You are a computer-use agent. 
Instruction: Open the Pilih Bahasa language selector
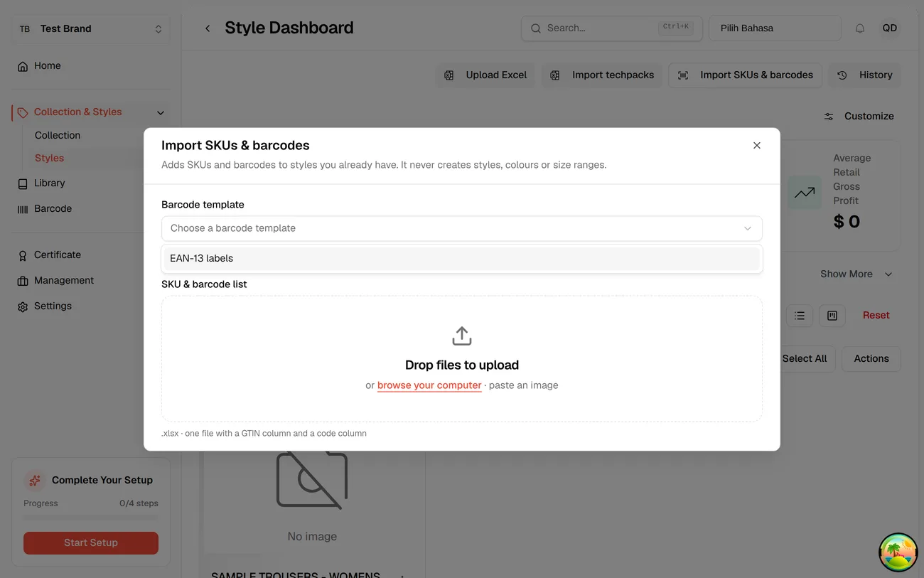pos(775,28)
